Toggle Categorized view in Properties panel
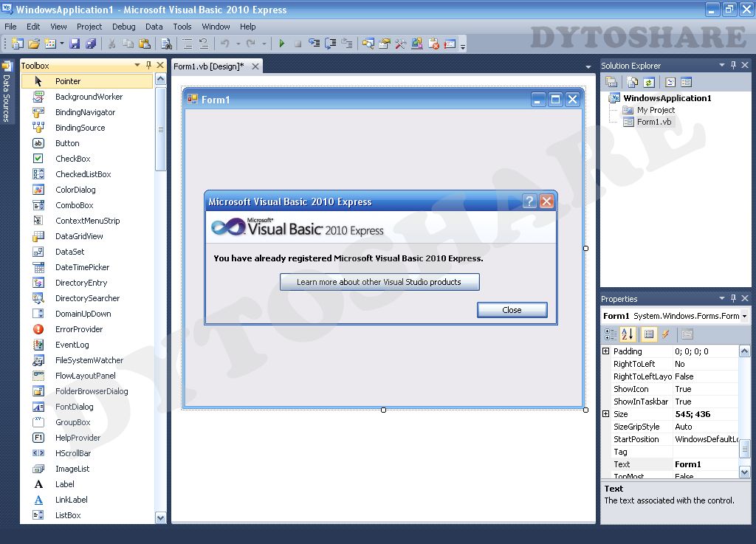This screenshot has width=756, height=544. [610, 334]
